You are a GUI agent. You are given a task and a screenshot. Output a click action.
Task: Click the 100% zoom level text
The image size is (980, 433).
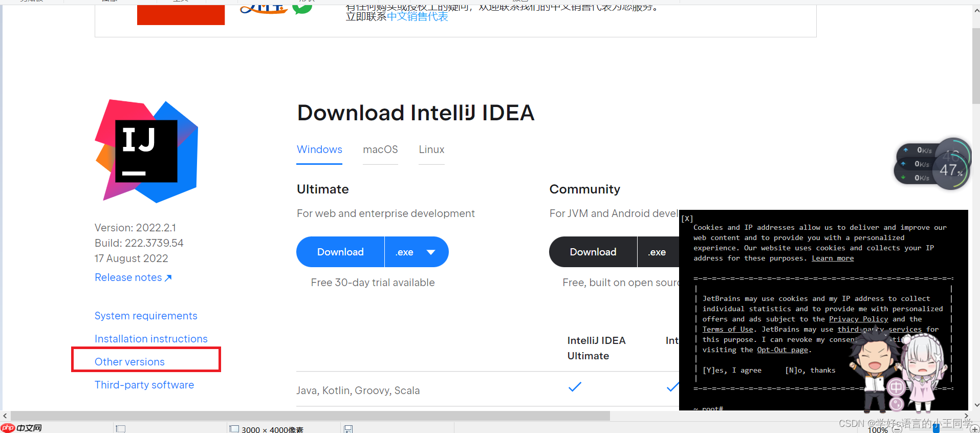(878, 430)
